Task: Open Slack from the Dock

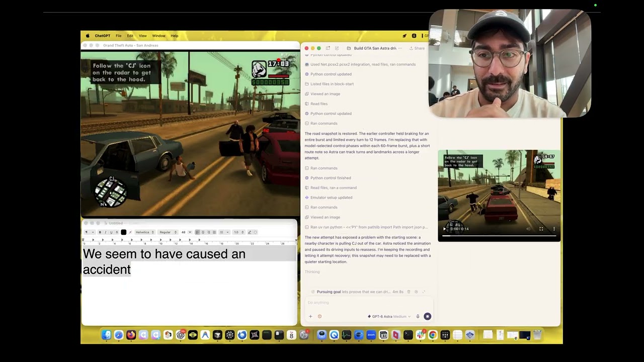Action: coord(421,335)
